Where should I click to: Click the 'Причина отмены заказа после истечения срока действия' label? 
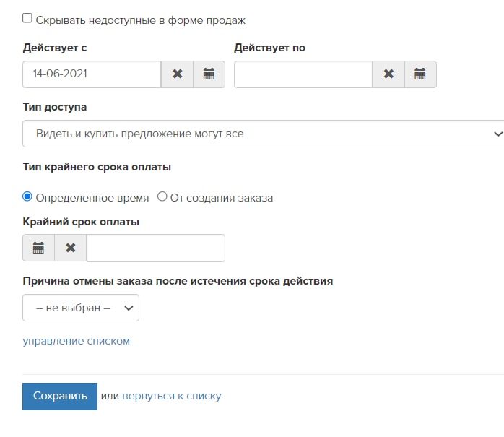178,281
